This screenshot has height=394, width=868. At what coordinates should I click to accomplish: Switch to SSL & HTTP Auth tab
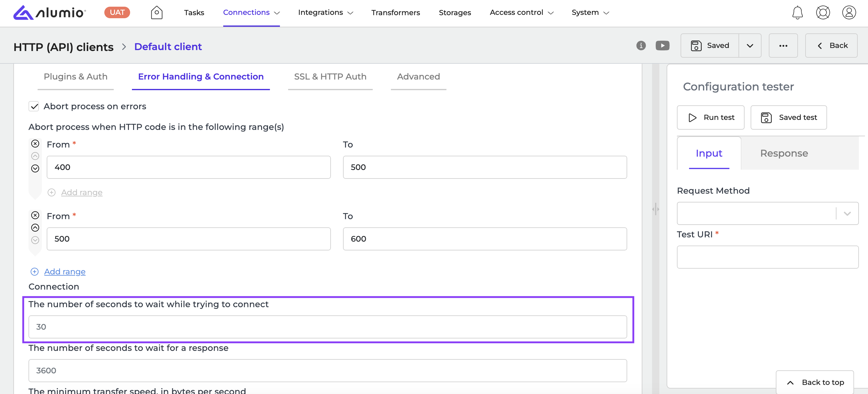pos(330,76)
